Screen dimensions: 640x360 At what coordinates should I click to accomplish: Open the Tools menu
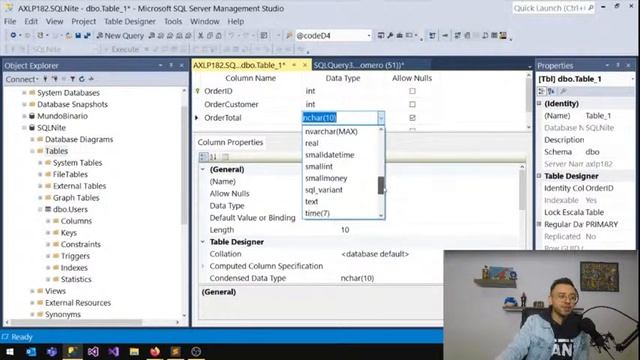click(173, 21)
